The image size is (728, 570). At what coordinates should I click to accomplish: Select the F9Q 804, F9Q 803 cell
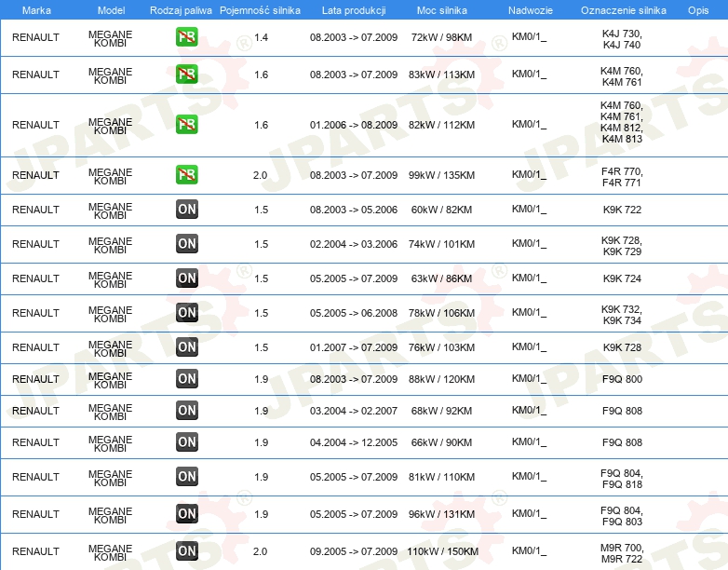[x=622, y=516]
